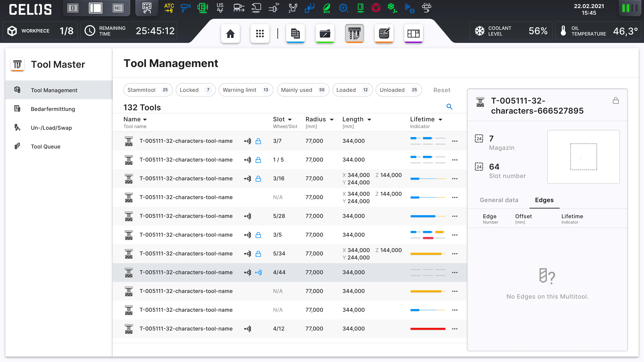This screenshot has height=362, width=644.
Task: Open more options for slot 1 / 5 row
Action: click(455, 160)
